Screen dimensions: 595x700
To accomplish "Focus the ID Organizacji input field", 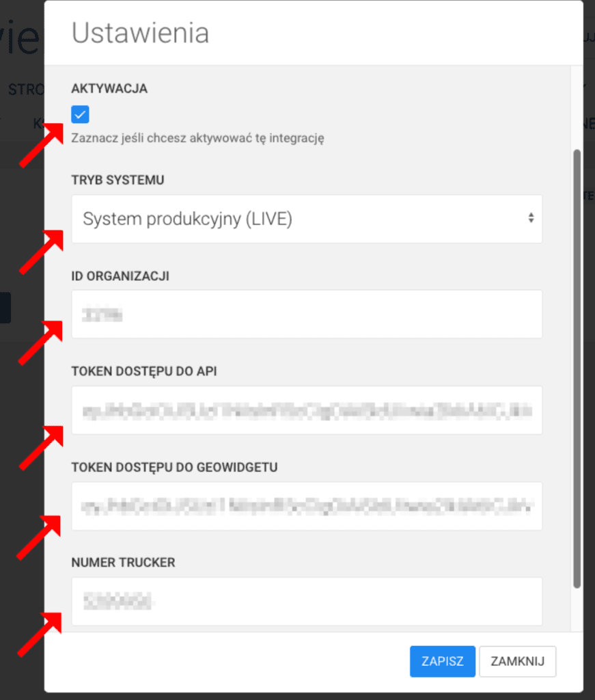I will point(307,314).
